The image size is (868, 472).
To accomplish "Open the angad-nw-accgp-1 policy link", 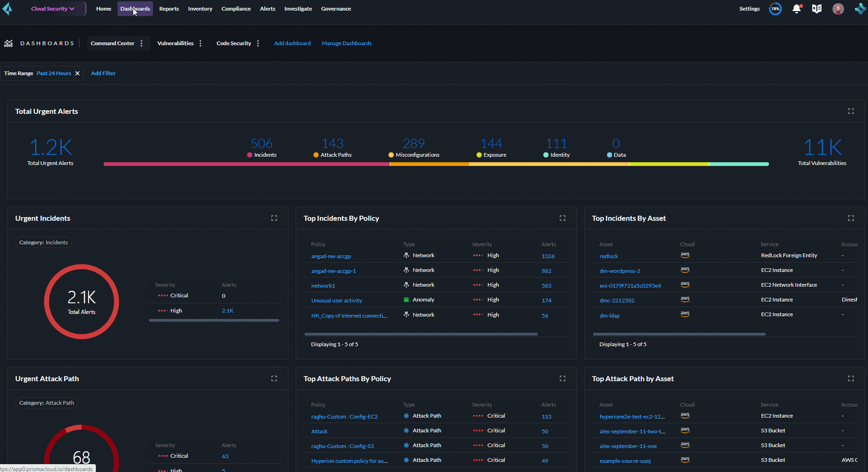I will tap(334, 271).
